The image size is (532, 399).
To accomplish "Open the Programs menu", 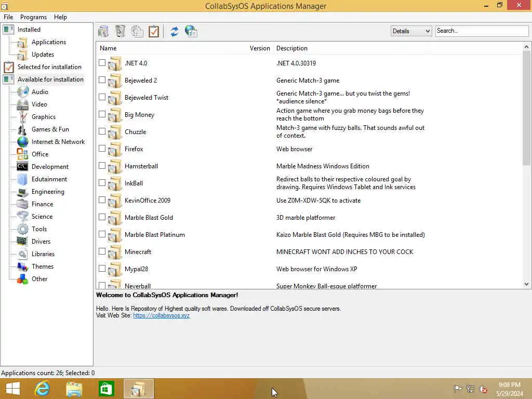I will pos(33,17).
